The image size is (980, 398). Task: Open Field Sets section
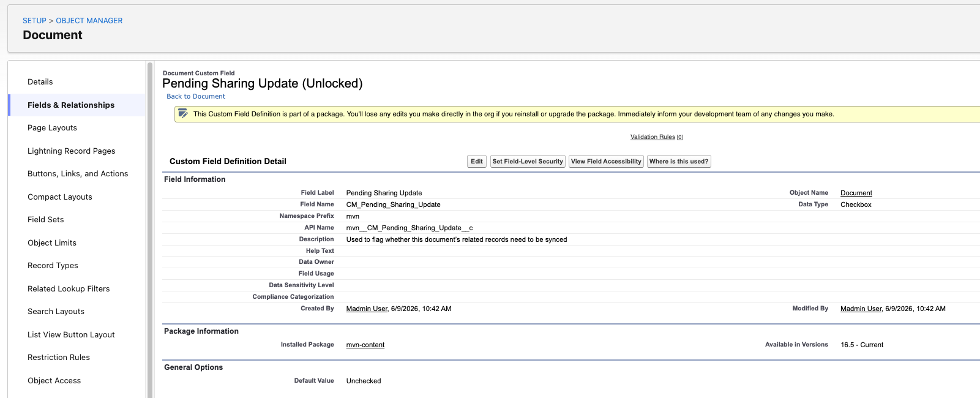tap(46, 220)
